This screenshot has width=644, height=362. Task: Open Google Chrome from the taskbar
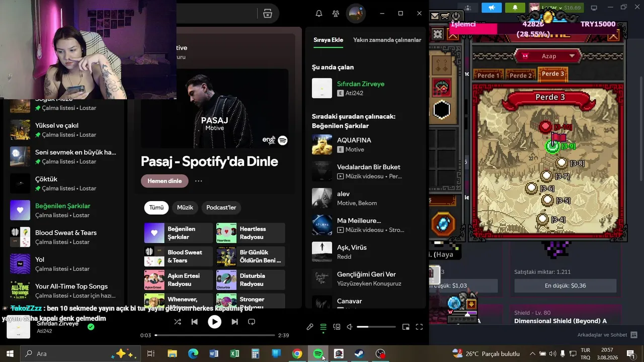pos(297,353)
